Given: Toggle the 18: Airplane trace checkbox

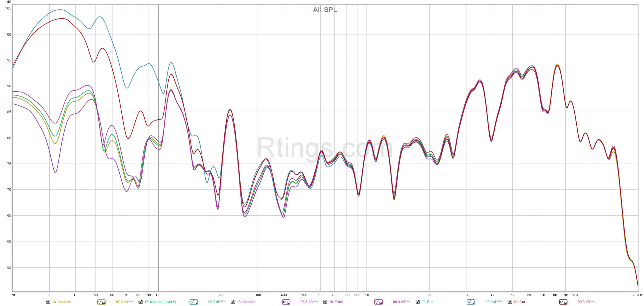Looking at the screenshot, I should [233, 302].
